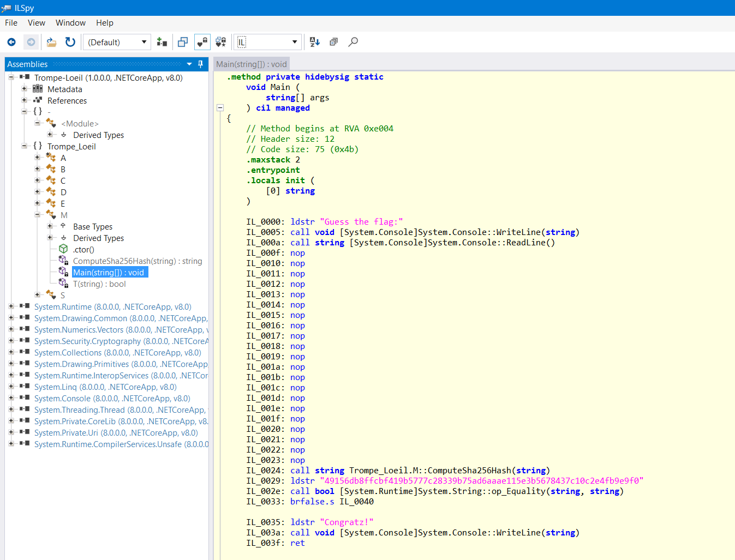This screenshot has height=560, width=735.
Task: Click the Back navigation arrow
Action: [11, 42]
